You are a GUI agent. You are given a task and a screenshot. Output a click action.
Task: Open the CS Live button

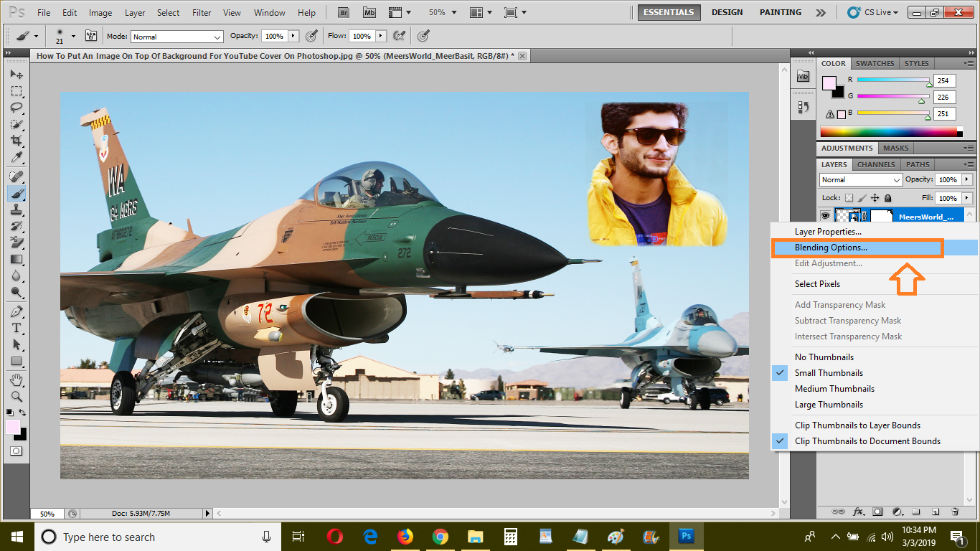(x=872, y=12)
